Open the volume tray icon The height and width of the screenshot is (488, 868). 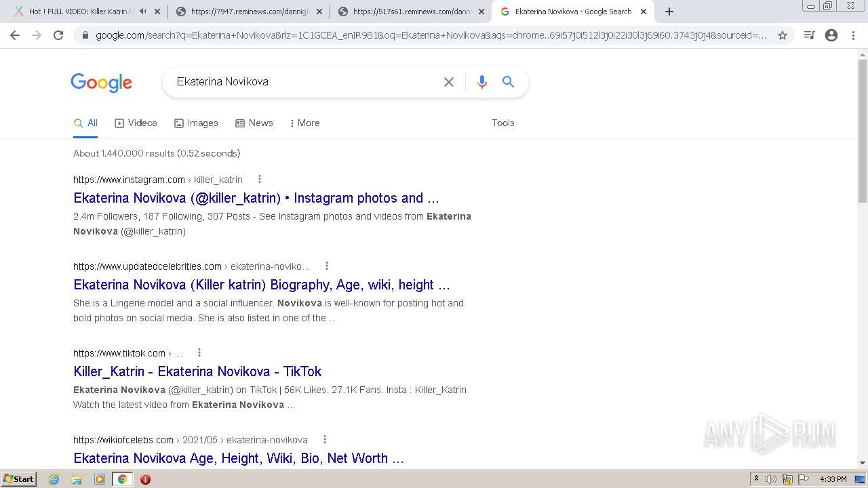click(x=771, y=479)
